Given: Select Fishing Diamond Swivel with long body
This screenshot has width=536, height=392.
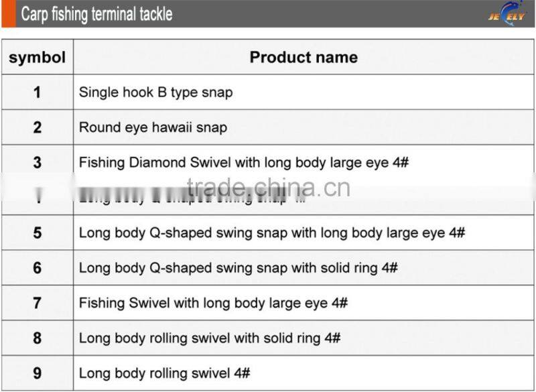Looking at the screenshot, I should tap(244, 162).
